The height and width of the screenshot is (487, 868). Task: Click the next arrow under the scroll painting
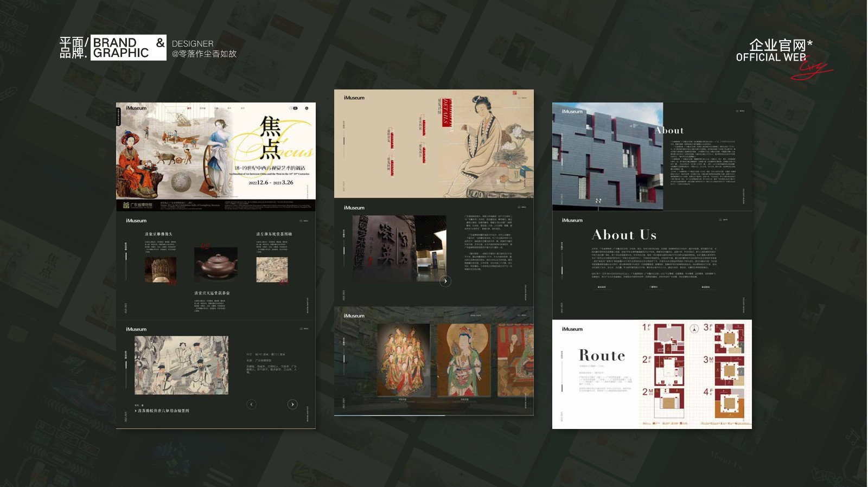292,405
